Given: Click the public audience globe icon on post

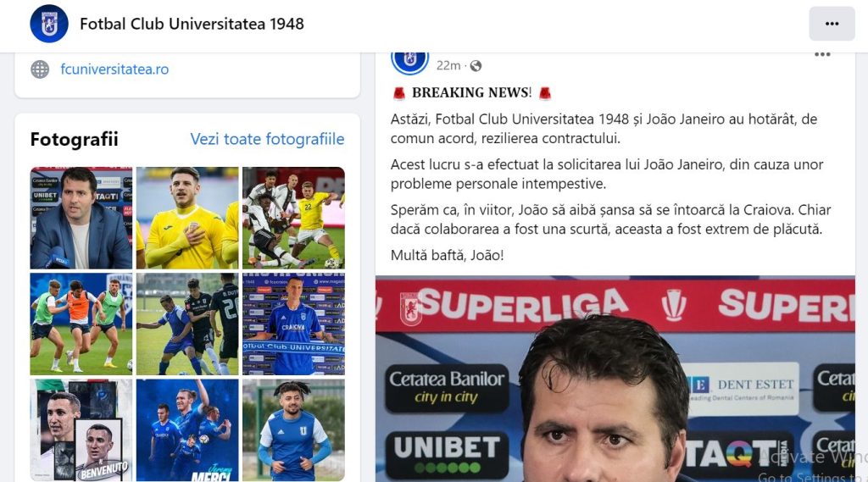Looking at the screenshot, I should tap(476, 66).
